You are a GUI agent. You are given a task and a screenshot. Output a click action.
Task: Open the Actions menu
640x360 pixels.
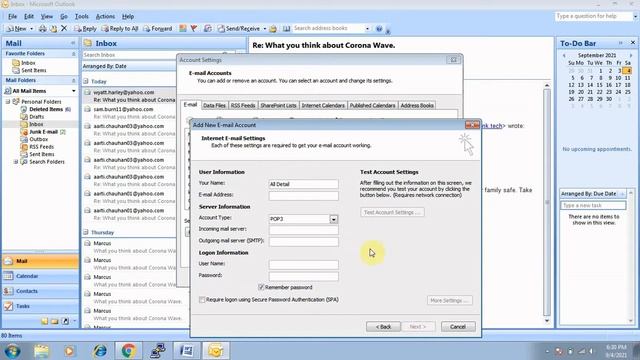coord(105,16)
